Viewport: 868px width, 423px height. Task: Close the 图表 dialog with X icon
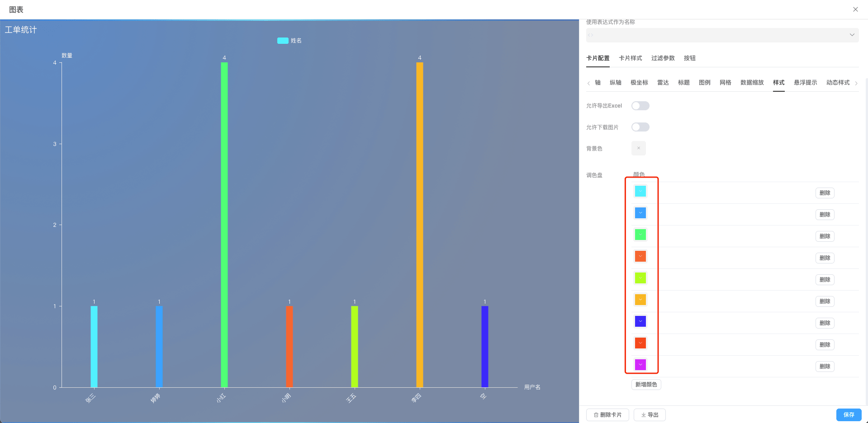coord(855,9)
